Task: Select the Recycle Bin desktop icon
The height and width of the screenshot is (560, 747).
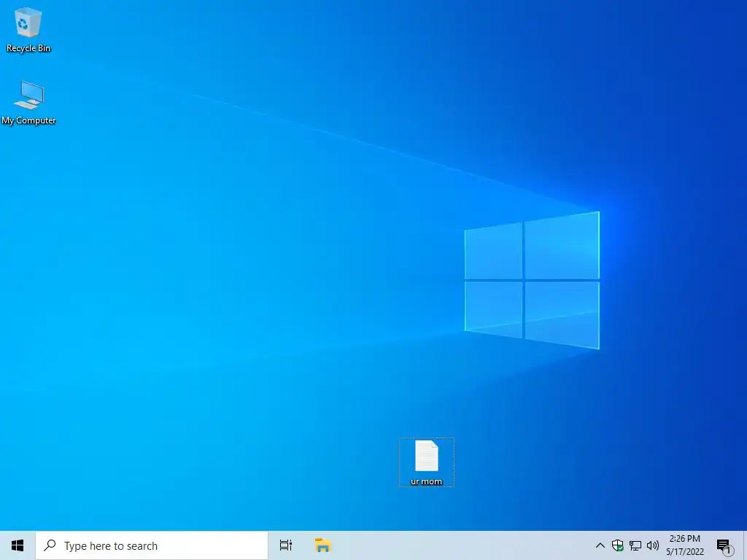Action: (28, 29)
